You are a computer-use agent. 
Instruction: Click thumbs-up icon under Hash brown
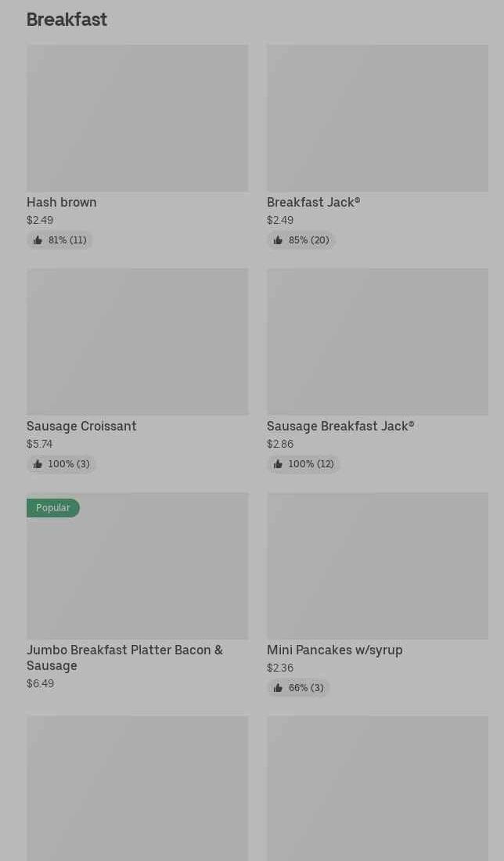pos(38,240)
